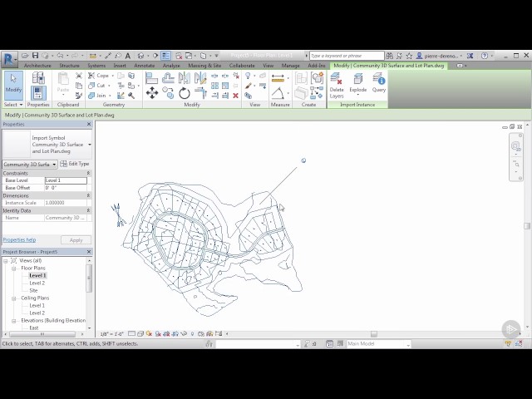
Task: Click the view scale 1/8" = 1'-0"
Action: pyautogui.click(x=112, y=334)
